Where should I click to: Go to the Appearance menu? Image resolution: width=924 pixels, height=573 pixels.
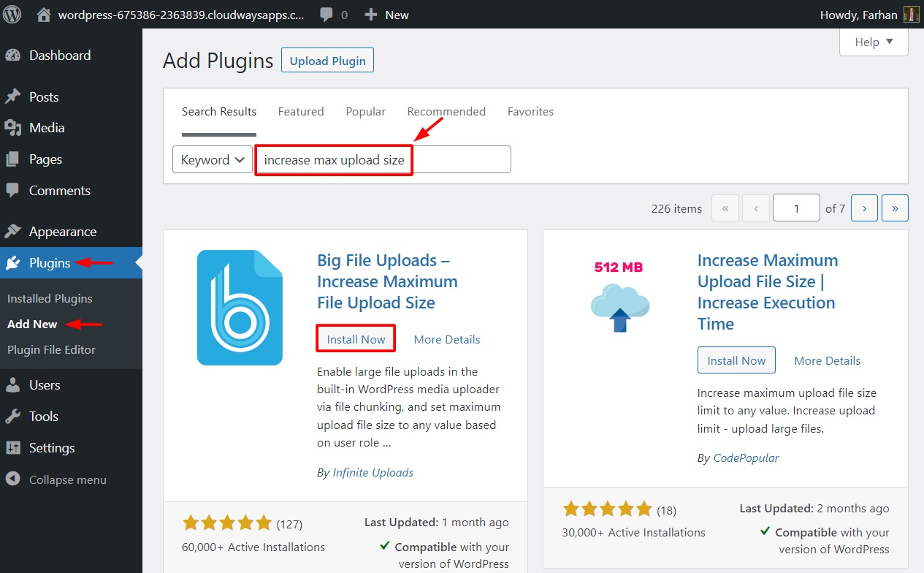click(x=62, y=232)
